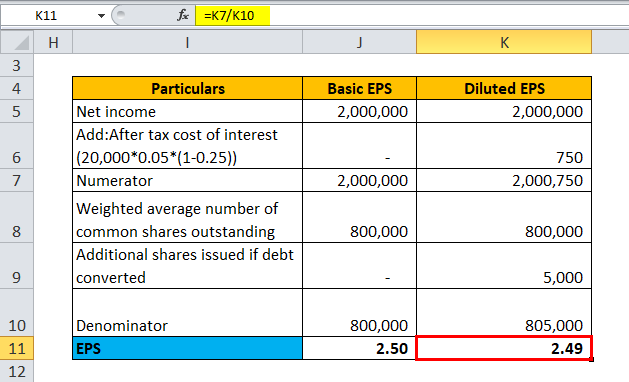Screen dimensions: 629x382
Task: Click the Denominator label cell
Action: coord(187,312)
